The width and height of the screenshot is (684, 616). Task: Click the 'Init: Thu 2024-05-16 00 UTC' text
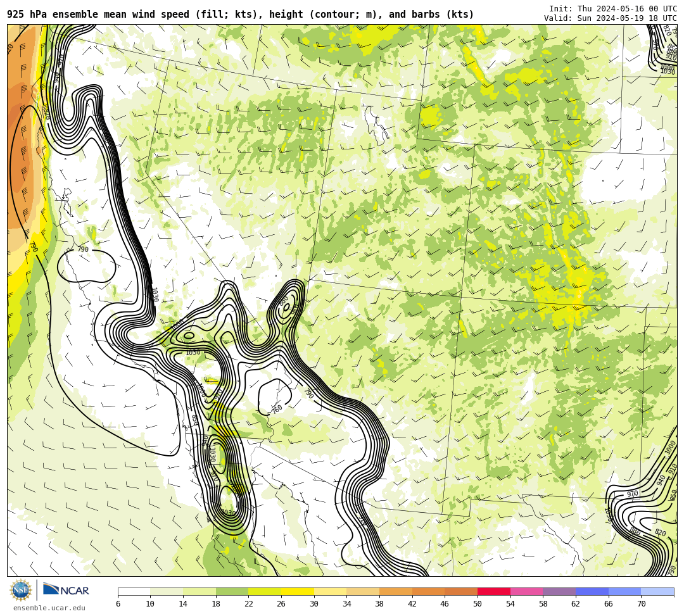pyautogui.click(x=613, y=9)
